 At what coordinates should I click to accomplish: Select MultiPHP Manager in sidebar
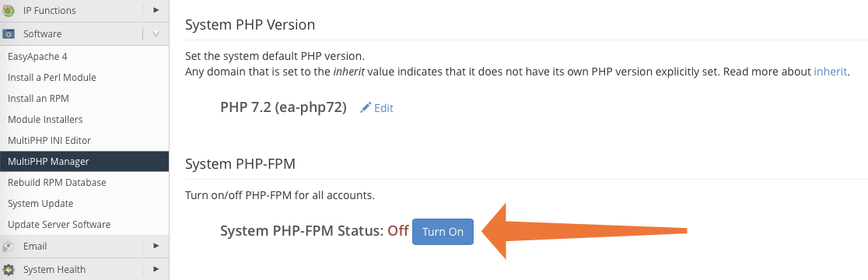point(85,162)
